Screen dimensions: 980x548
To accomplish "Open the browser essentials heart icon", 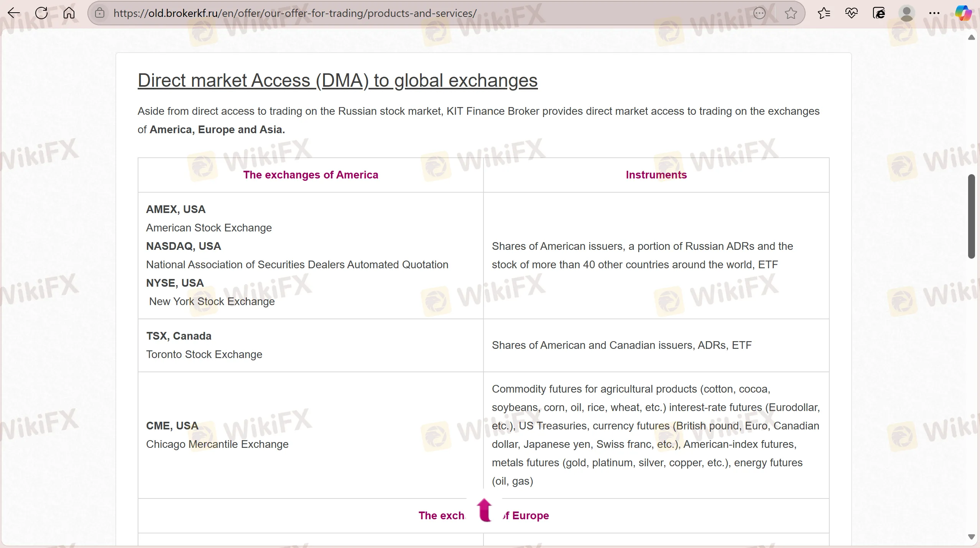I will [x=851, y=13].
